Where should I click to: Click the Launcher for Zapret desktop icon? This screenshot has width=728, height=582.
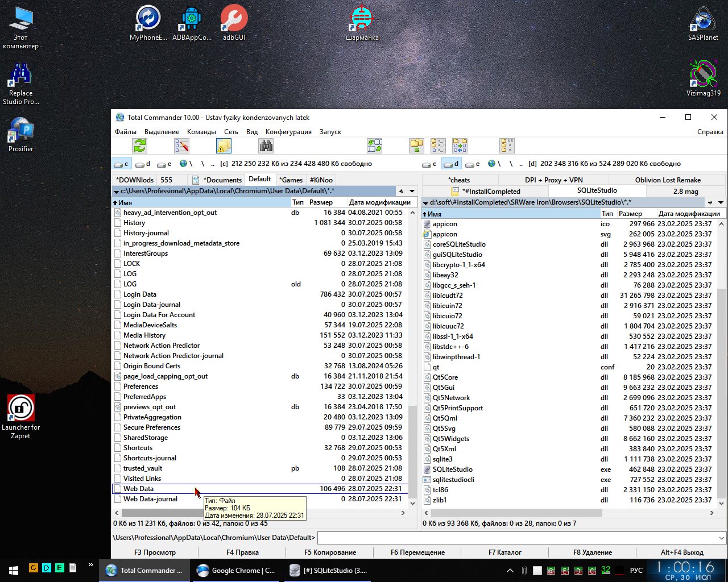(x=21, y=408)
